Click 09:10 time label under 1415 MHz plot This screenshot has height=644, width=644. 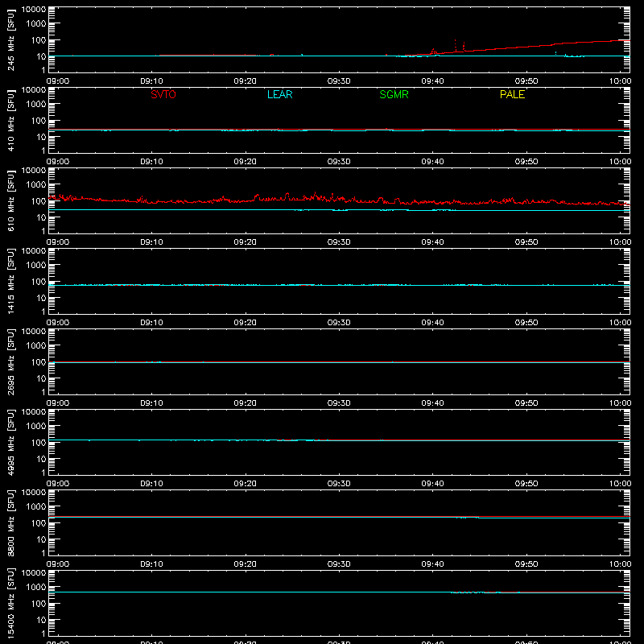(x=151, y=323)
